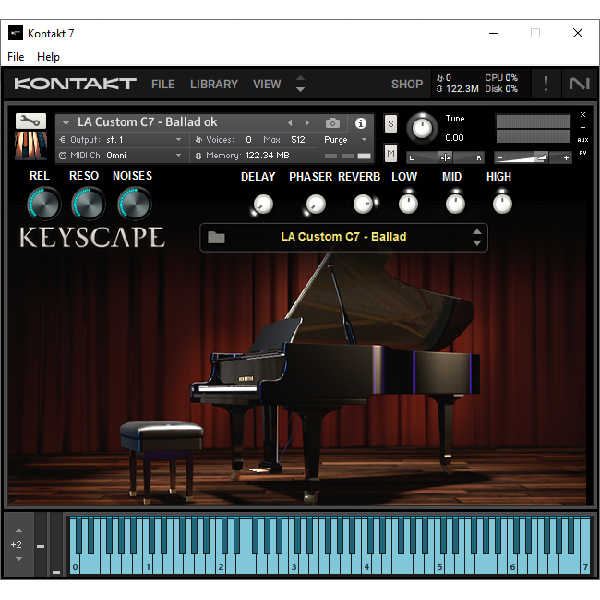This screenshot has height=600, width=600.
Task: Increase volume with plus button
Action: pos(566,158)
